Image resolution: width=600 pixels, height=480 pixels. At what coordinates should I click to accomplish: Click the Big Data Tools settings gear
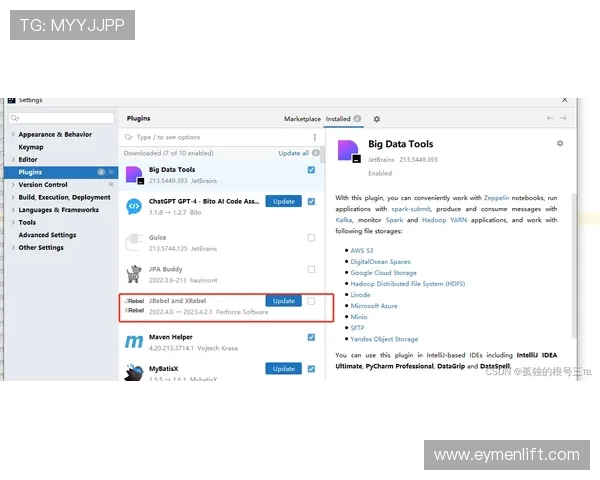click(x=560, y=144)
